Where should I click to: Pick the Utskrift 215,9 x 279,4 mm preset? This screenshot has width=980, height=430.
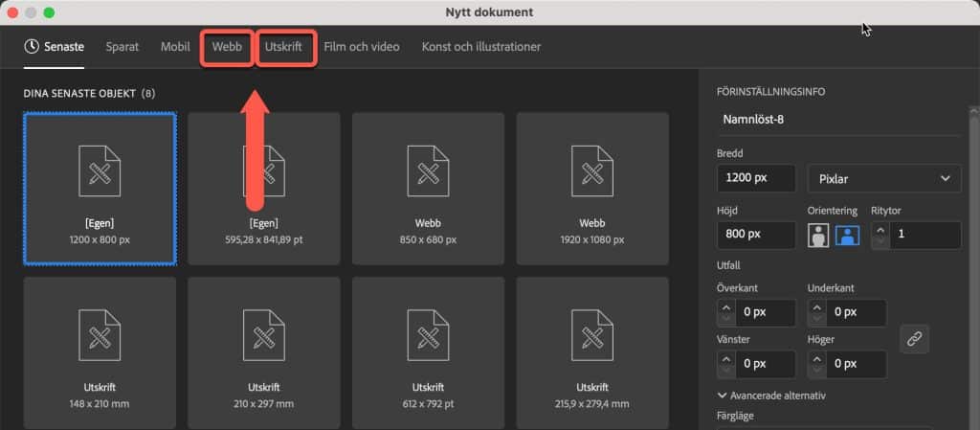[592, 353]
